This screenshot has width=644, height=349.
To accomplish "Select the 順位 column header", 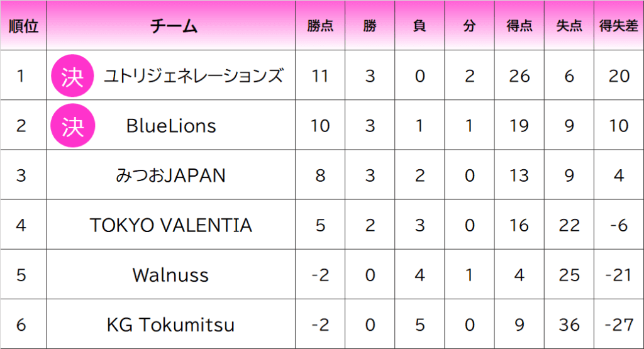I will (23, 26).
